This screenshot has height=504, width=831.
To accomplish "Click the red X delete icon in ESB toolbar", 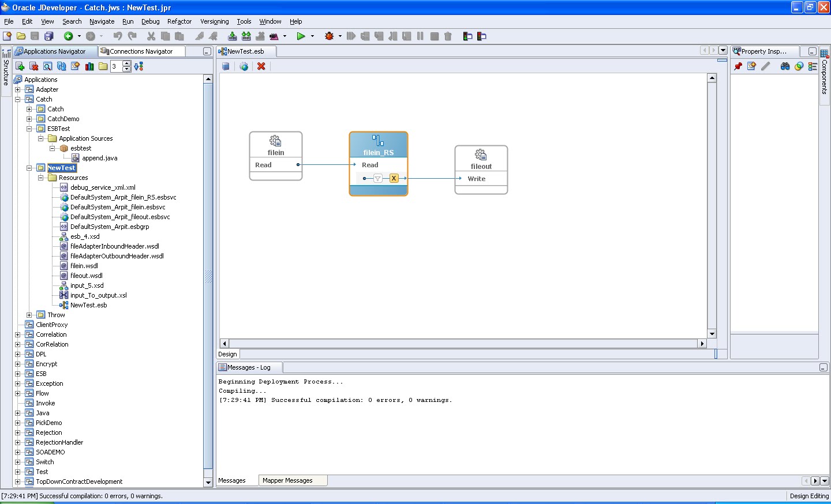I will pyautogui.click(x=261, y=66).
